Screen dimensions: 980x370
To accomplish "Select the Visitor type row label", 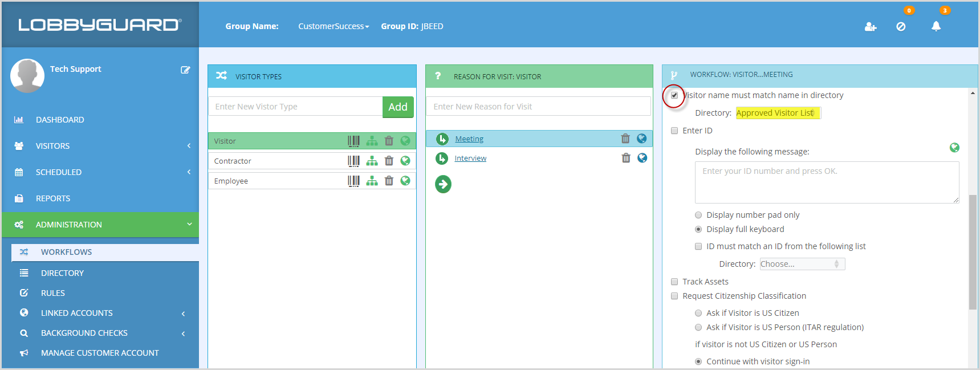I will pos(225,141).
